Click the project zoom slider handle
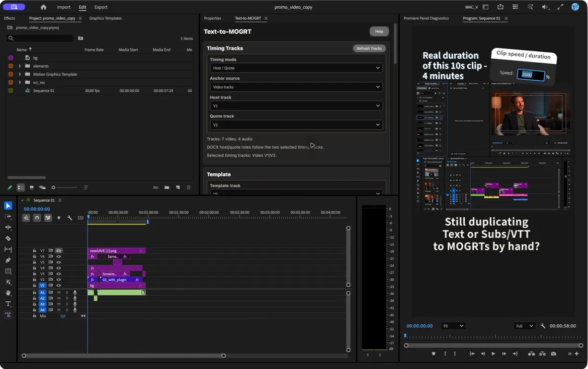The image size is (588, 369). [x=53, y=187]
